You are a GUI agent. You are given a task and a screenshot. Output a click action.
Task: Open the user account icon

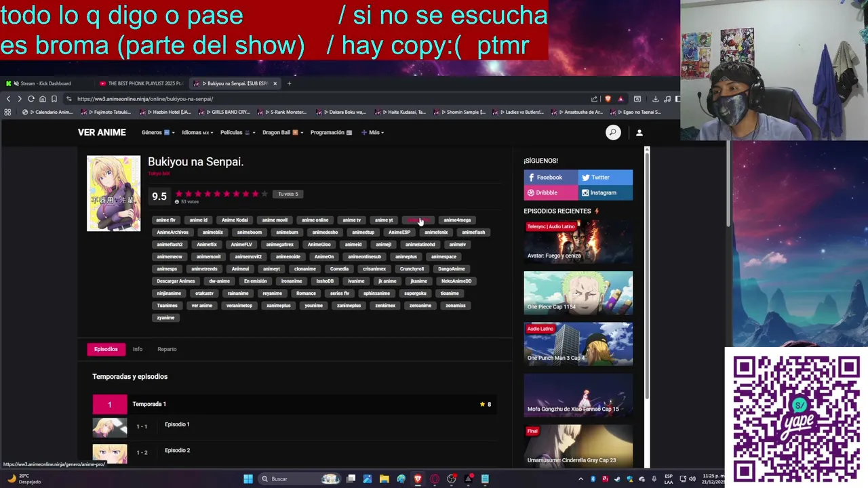click(x=639, y=133)
